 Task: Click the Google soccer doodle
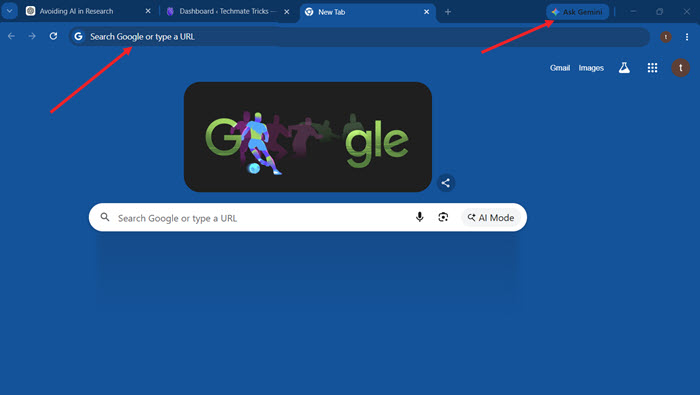click(308, 137)
